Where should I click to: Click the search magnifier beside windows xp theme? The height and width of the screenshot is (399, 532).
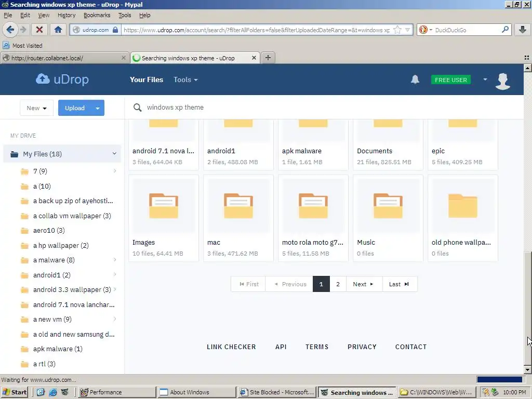tap(137, 108)
